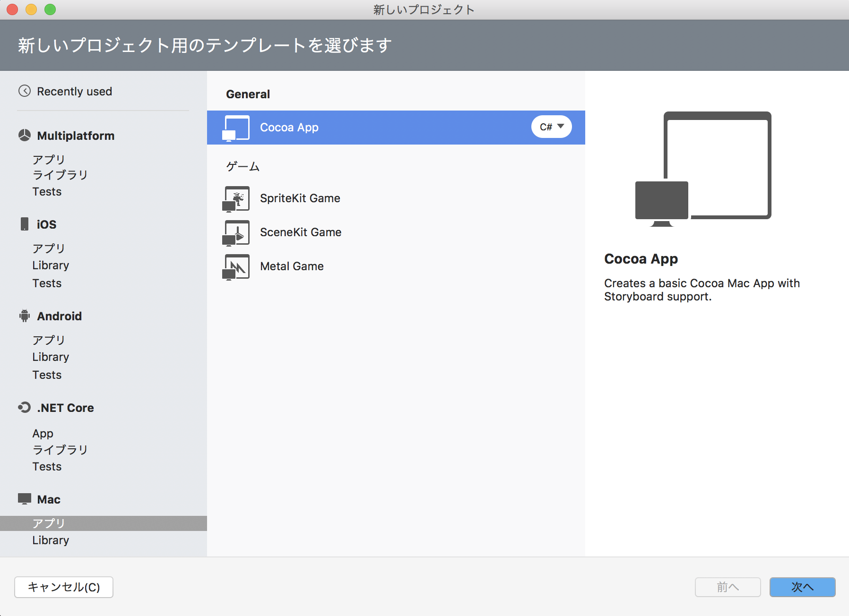Image resolution: width=849 pixels, height=616 pixels.
Task: Close the window with red button
Action: (x=12, y=9)
